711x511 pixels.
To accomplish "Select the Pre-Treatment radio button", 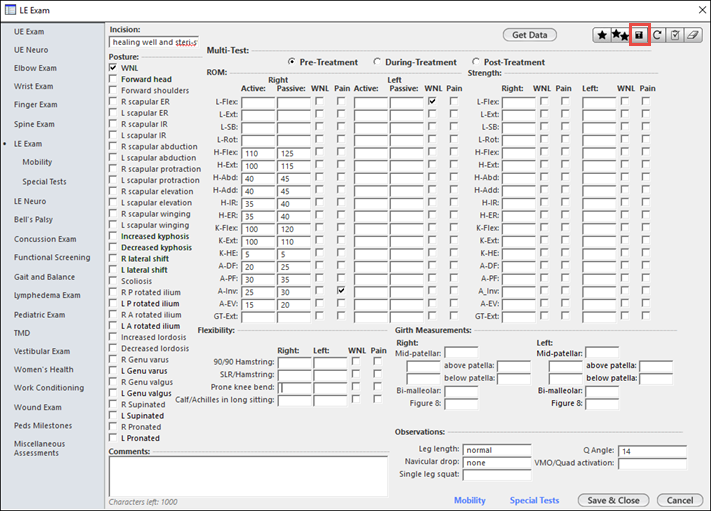I will [292, 61].
